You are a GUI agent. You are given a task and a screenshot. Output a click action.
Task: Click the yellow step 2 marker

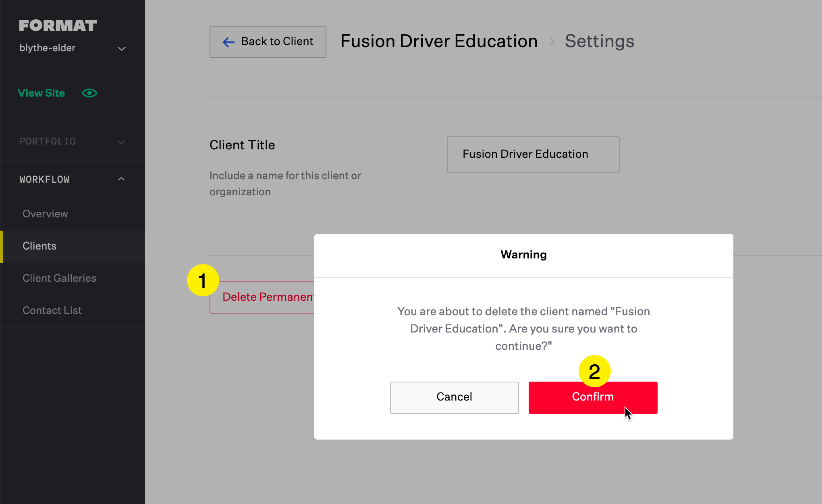tap(594, 371)
